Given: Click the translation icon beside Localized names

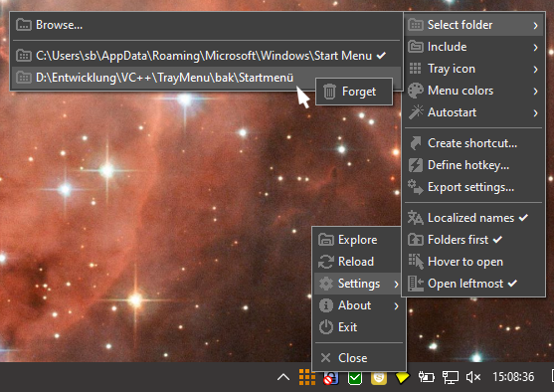Looking at the screenshot, I should click(x=416, y=218).
